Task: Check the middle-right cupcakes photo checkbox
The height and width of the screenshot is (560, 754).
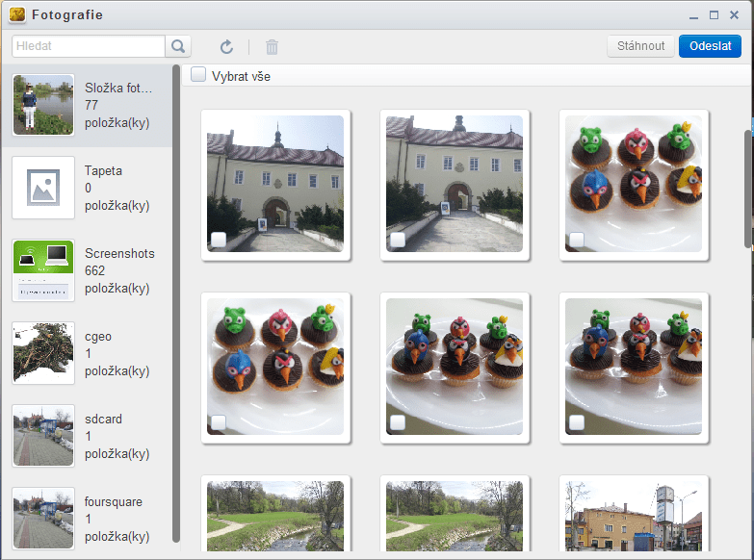Action: 577,422
